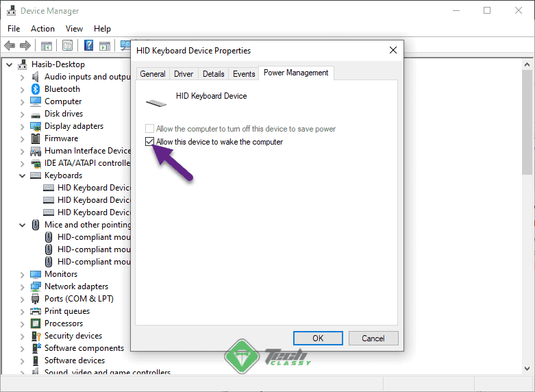
Task: Click the Hasib-Desktop computer icon
Action: pyautogui.click(x=23, y=64)
